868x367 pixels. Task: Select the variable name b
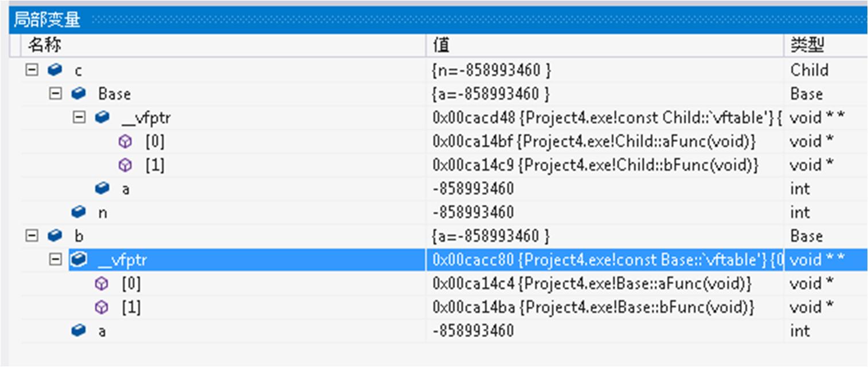[x=79, y=236]
